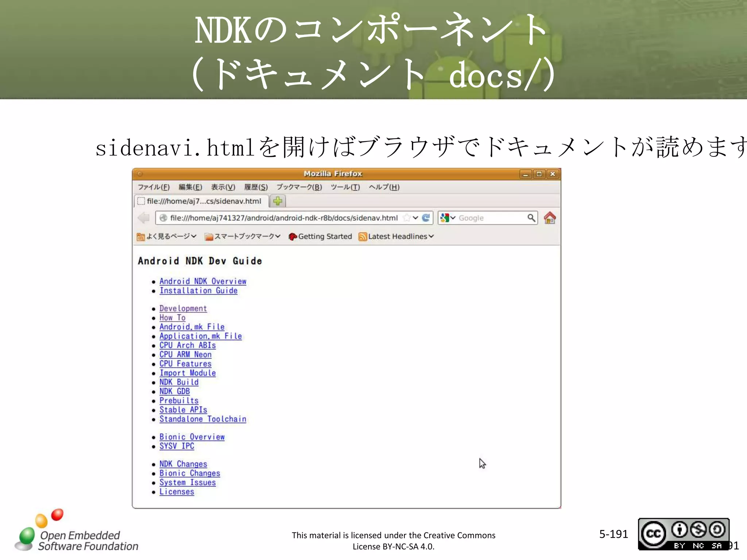Viewport: 747px width, 560px height.
Task: Open the Bionic Changes link
Action: pyautogui.click(x=190, y=473)
